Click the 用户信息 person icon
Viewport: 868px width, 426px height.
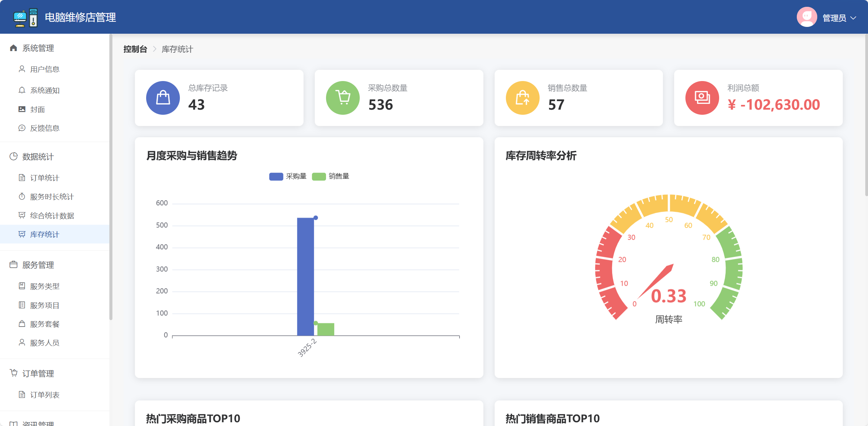click(22, 69)
